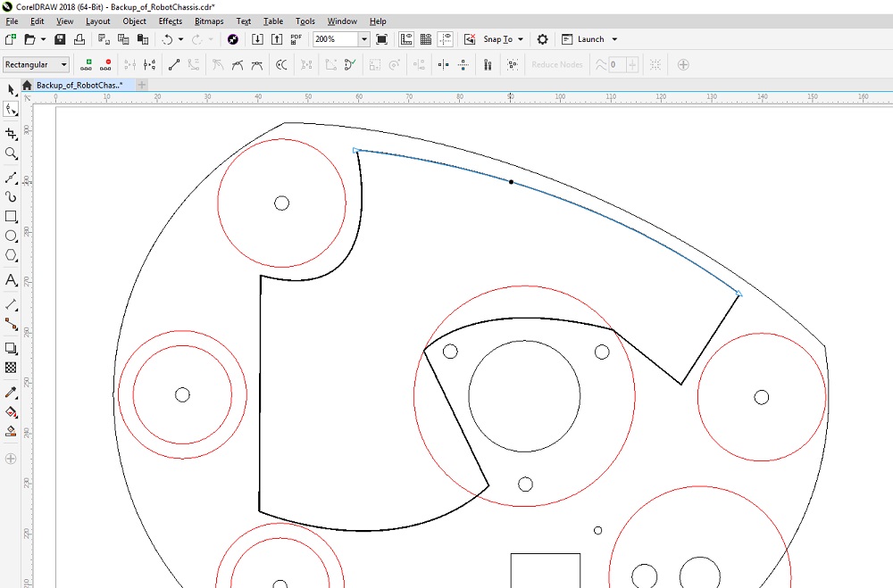Click the Publish to PDF icon
Screen dimensions: 893x588
coord(296,39)
